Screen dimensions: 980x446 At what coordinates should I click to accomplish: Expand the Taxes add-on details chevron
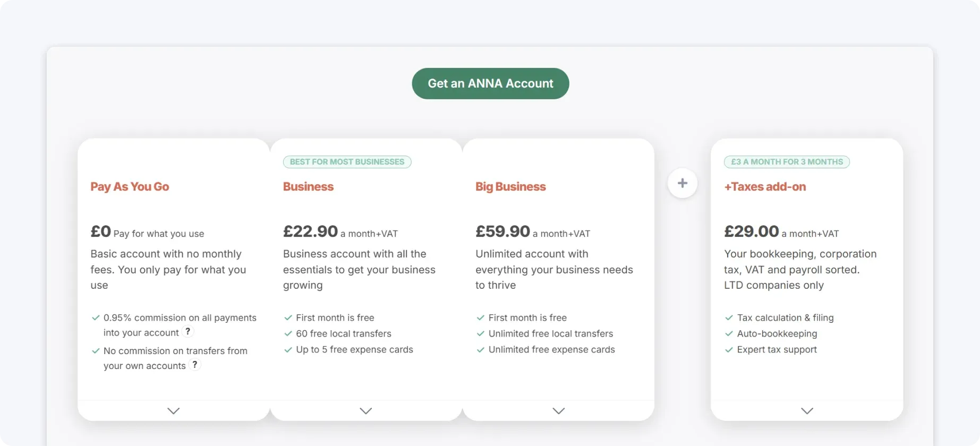[807, 410]
